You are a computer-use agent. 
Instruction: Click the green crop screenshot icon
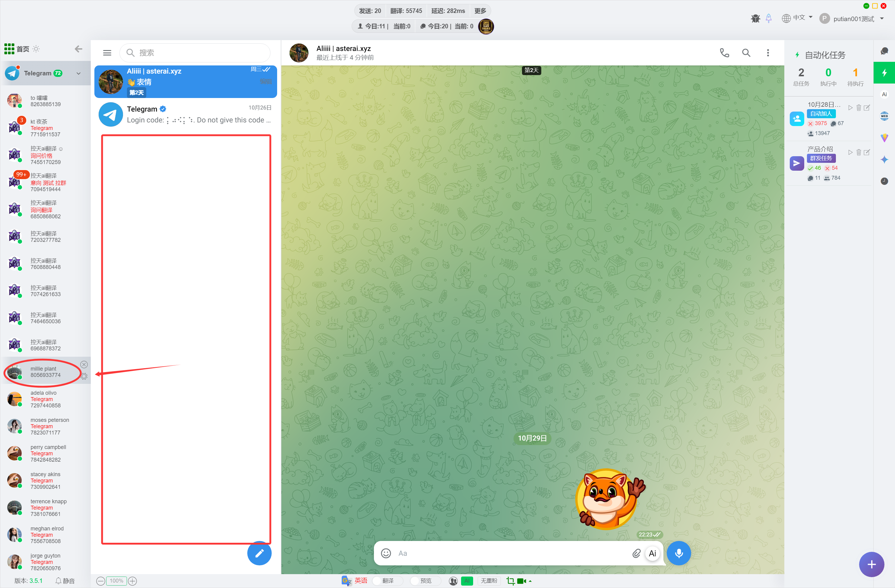[x=510, y=581]
